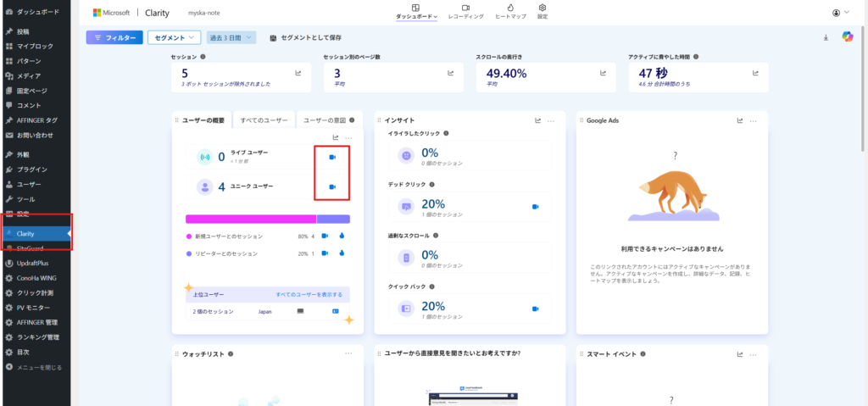Image resolution: width=868 pixels, height=406 pixels.
Task: Show info for ウォッチリスト
Action: coord(231,354)
